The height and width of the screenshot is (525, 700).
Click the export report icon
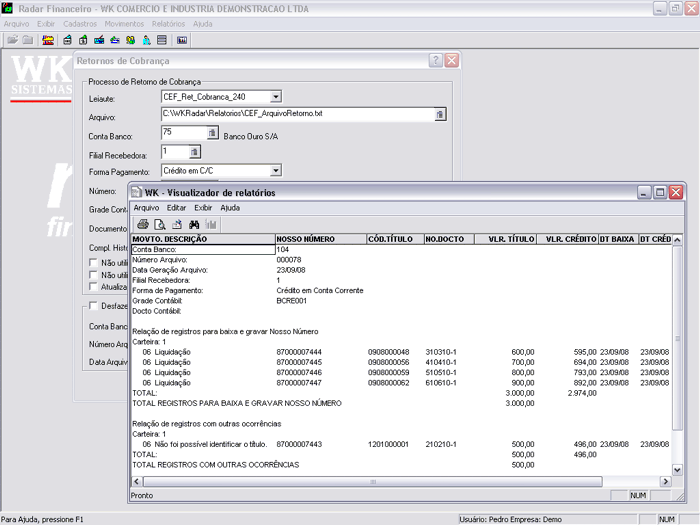pyautogui.click(x=177, y=225)
